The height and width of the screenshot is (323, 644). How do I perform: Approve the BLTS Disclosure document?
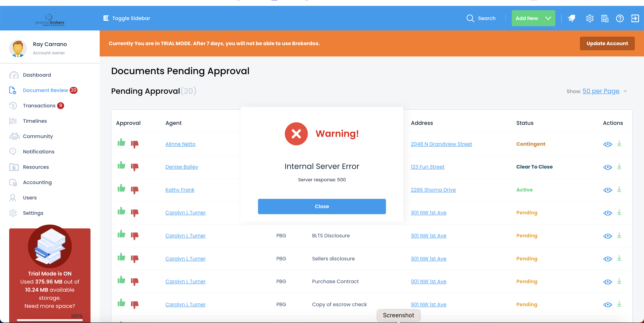(x=121, y=234)
